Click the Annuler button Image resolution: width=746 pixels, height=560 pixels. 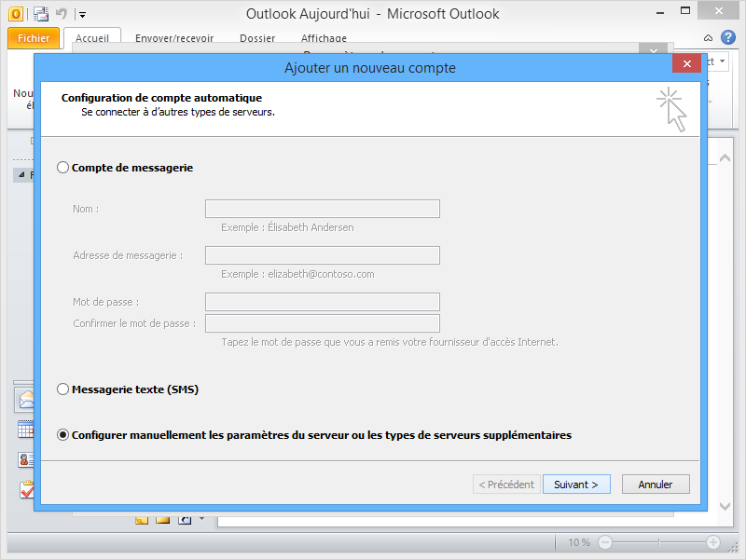pyautogui.click(x=656, y=485)
